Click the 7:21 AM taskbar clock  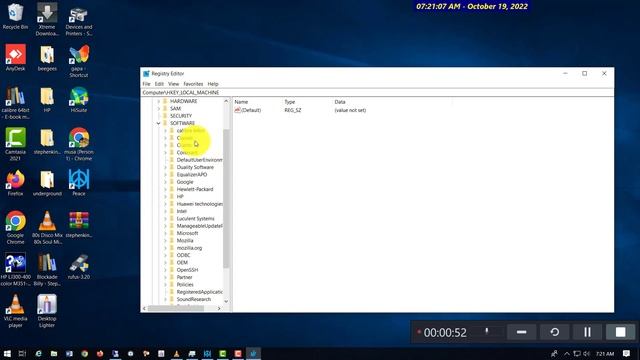pyautogui.click(x=605, y=353)
